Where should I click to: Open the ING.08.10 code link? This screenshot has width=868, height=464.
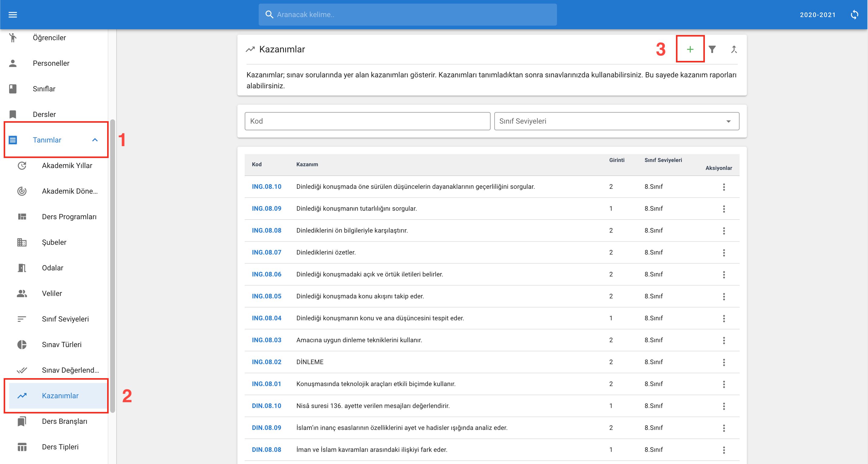coord(266,187)
